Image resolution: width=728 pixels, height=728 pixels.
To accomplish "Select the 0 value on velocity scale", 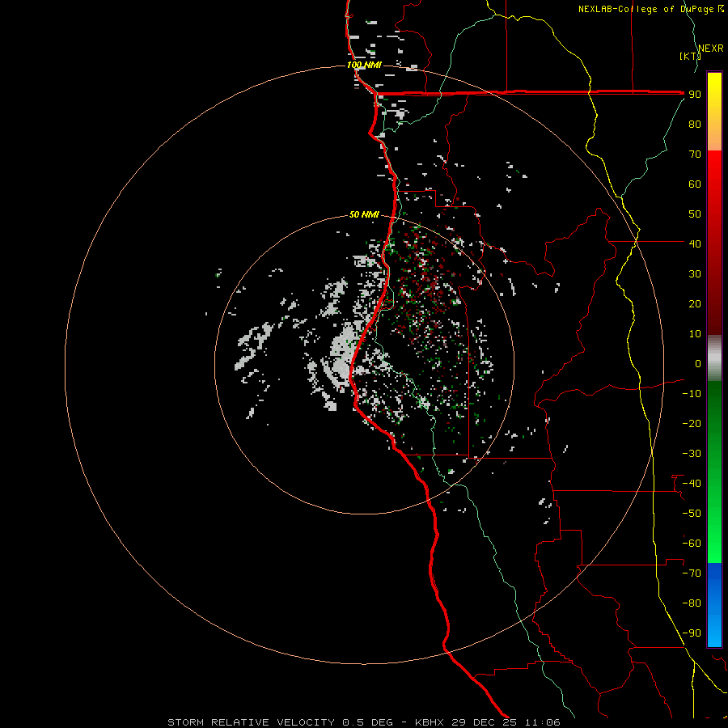I will pyautogui.click(x=698, y=363).
